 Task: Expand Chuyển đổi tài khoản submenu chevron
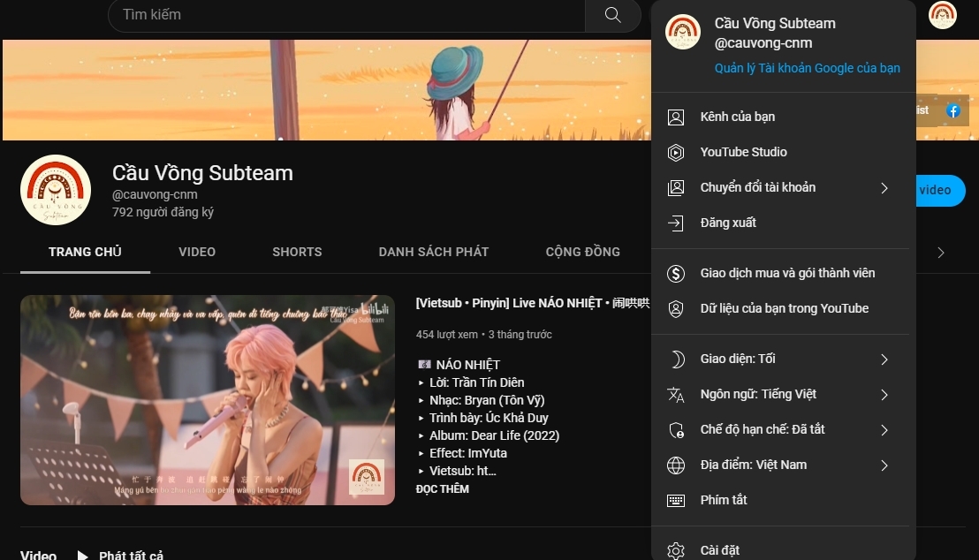(x=884, y=188)
